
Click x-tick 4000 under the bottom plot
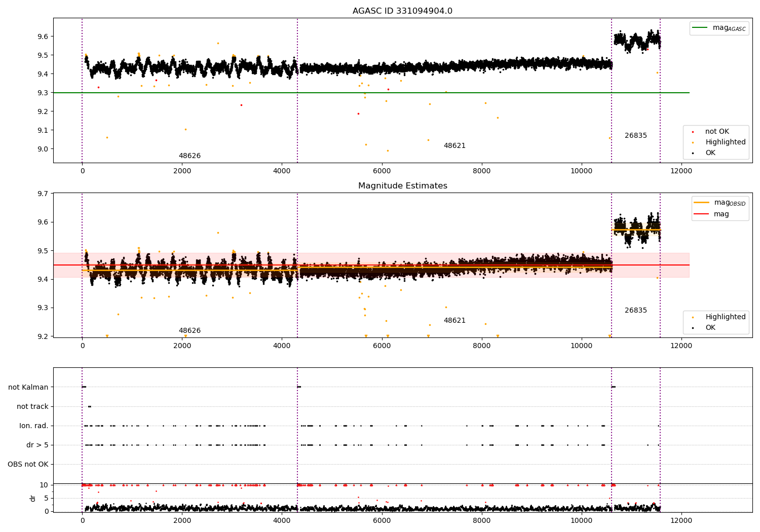pyautogui.click(x=282, y=521)
